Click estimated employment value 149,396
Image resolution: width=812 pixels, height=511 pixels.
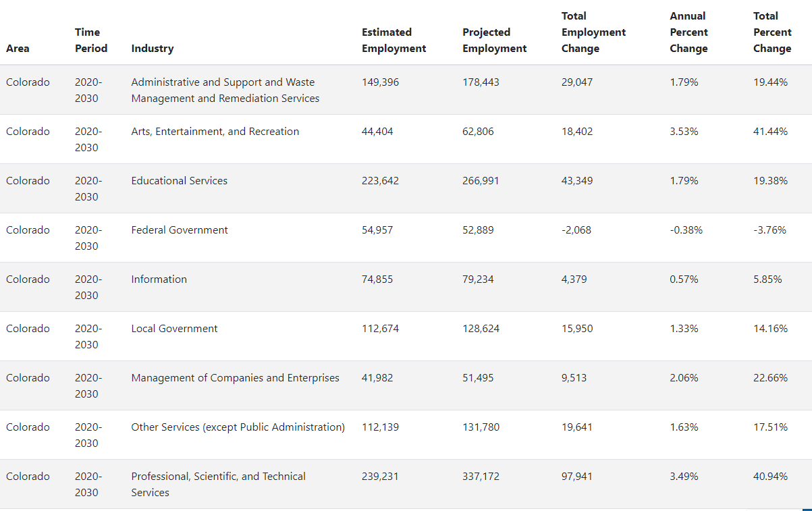pyautogui.click(x=381, y=82)
